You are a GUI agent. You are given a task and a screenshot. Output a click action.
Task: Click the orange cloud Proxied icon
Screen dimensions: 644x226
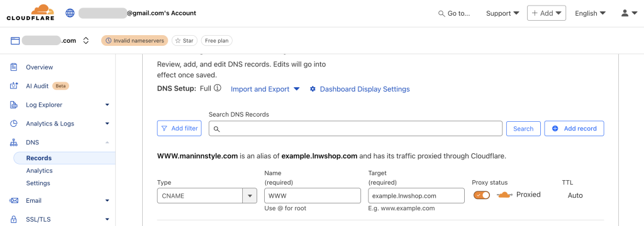point(504,195)
